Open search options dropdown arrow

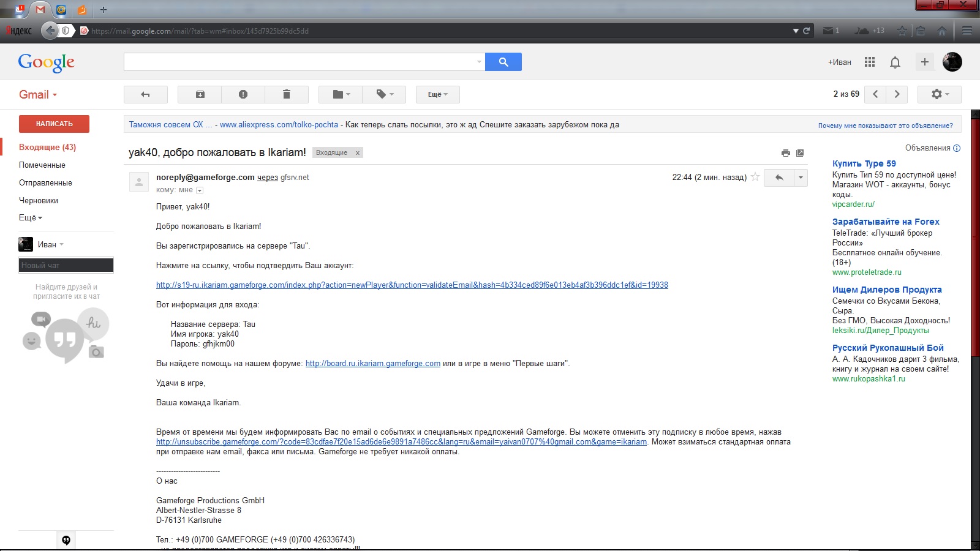(x=479, y=62)
